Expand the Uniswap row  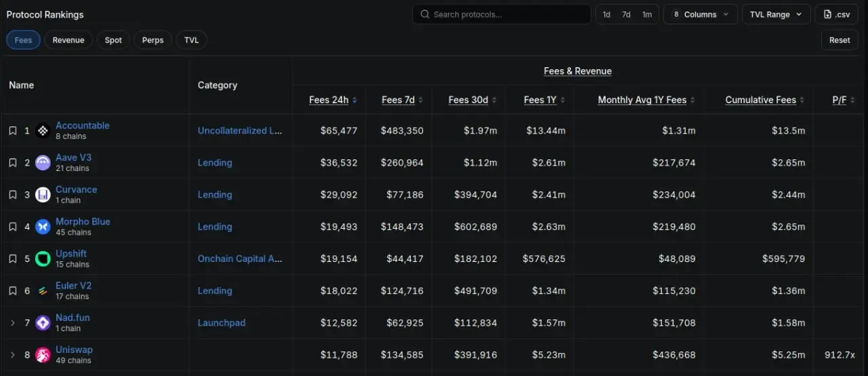coord(13,355)
